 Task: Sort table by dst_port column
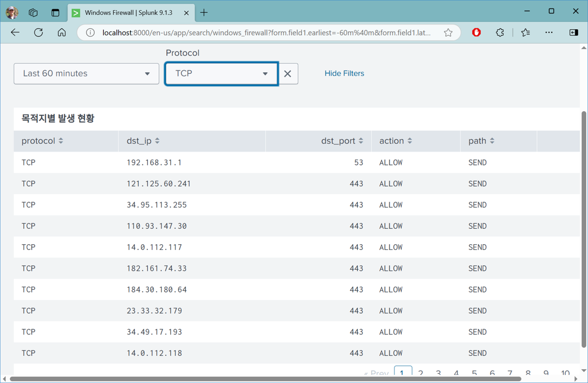(x=342, y=141)
